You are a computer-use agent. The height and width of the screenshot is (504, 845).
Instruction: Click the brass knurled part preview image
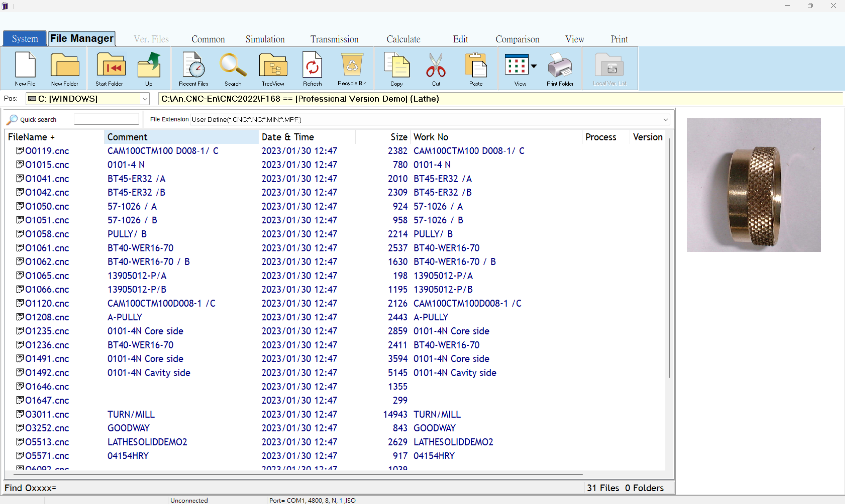[753, 185]
